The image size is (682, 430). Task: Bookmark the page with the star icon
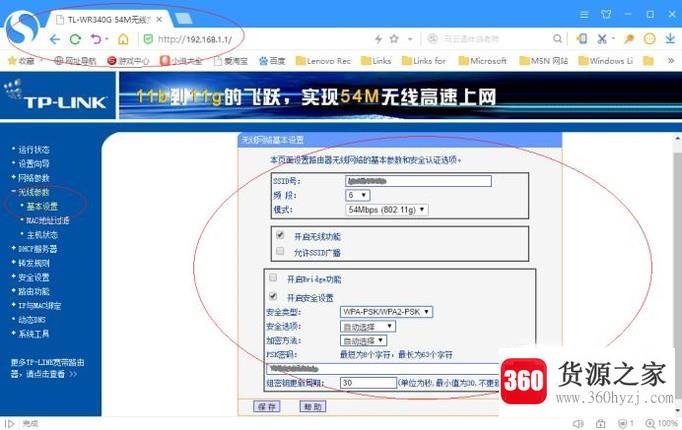tap(394, 39)
